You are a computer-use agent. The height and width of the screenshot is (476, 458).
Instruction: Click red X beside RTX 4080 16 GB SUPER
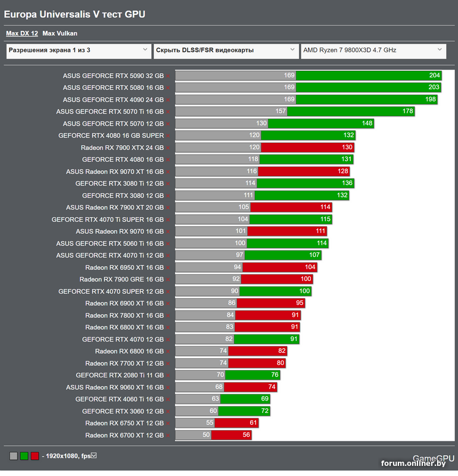[x=168, y=136]
